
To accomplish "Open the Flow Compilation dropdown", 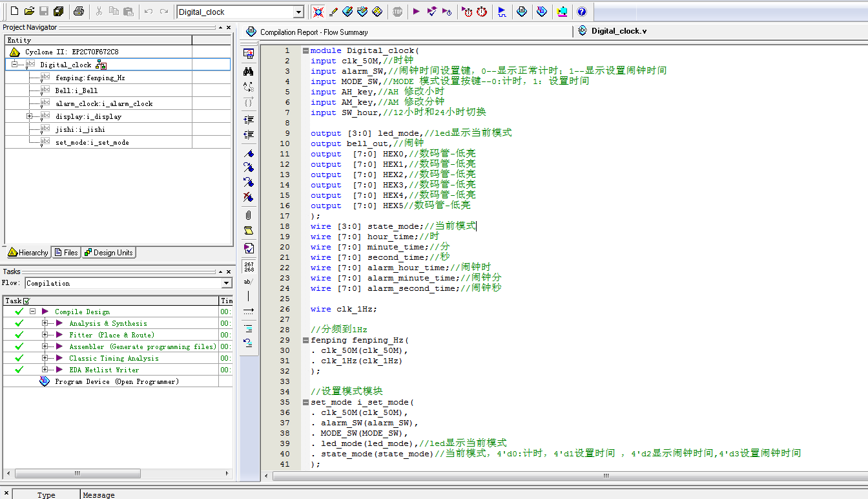I will point(226,283).
